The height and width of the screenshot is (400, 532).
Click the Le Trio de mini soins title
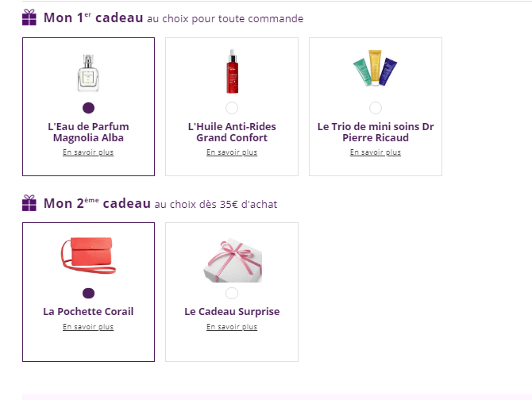376,132
